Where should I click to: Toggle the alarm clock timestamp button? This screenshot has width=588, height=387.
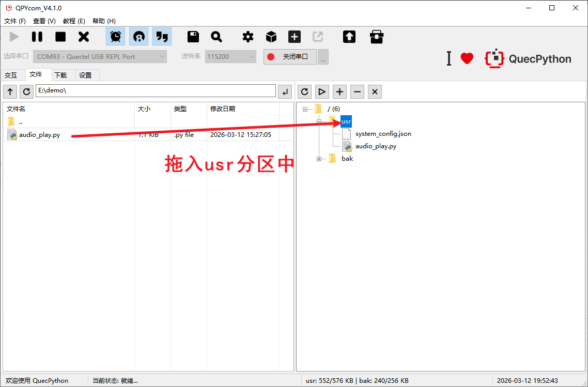point(116,37)
